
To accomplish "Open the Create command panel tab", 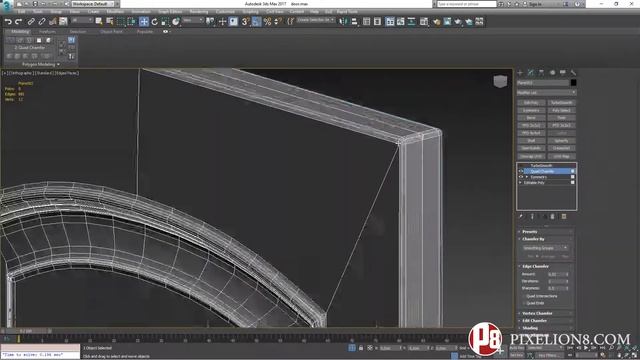I will (x=520, y=73).
